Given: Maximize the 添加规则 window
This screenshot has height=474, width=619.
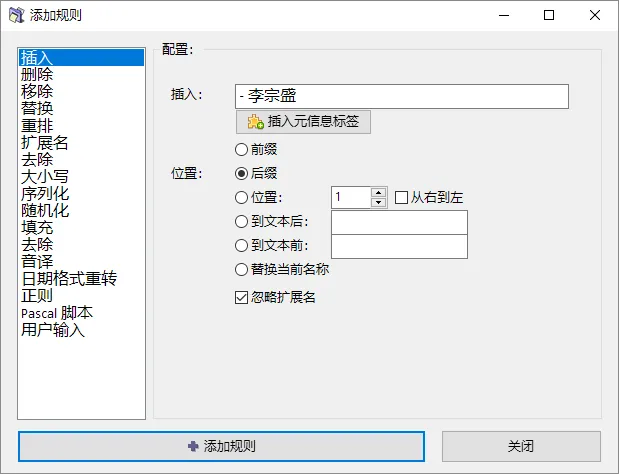Looking at the screenshot, I should click(x=549, y=15).
